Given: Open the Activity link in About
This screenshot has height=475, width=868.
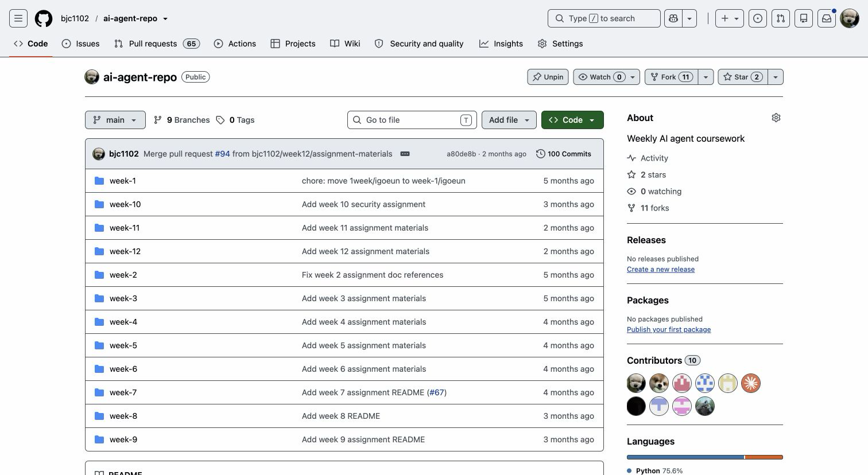Looking at the screenshot, I should (x=648, y=158).
